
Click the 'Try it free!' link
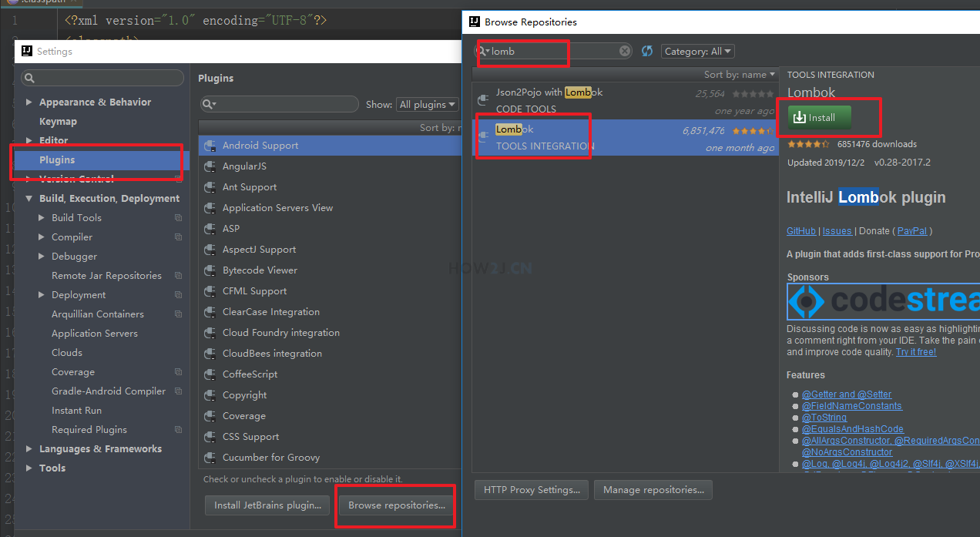[x=916, y=352]
